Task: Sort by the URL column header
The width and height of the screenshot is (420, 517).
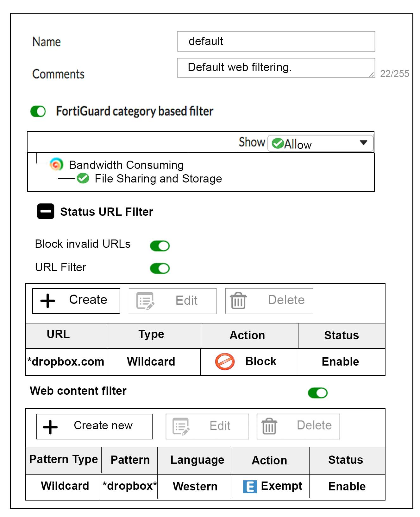Action: (58, 335)
